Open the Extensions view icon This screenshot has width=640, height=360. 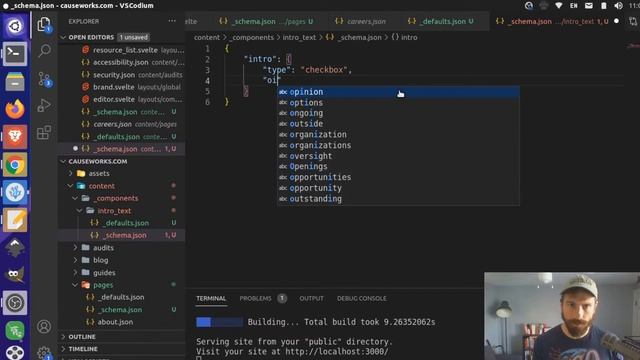[x=44, y=133]
